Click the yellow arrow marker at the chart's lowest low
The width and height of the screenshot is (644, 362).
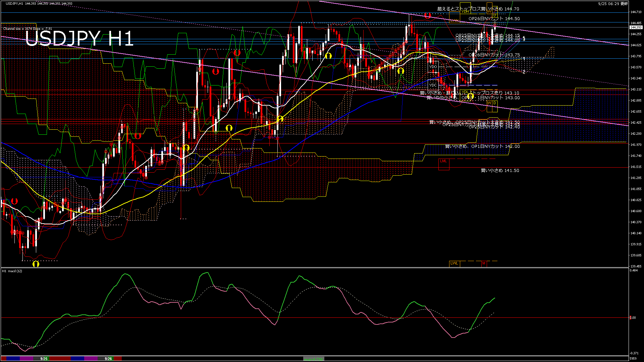pyautogui.click(x=36, y=264)
